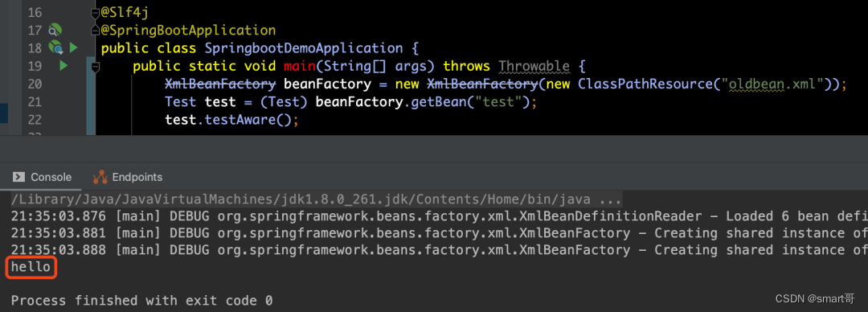Switch to the Console tab
868x312 pixels.
pos(43,178)
